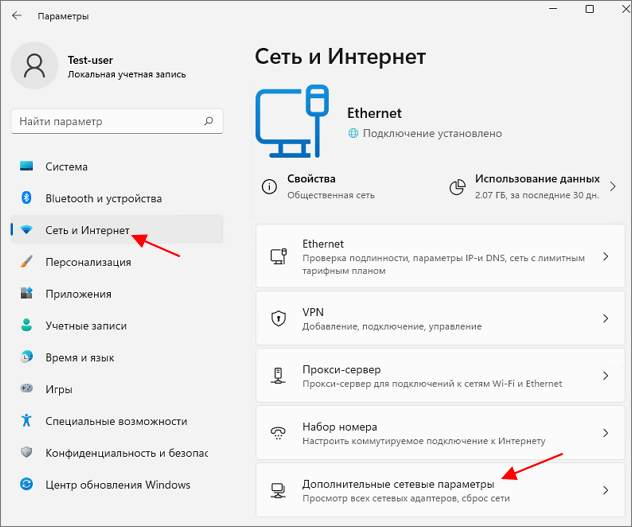Click the Дополнительные сетевые параметры icon

tap(278, 490)
